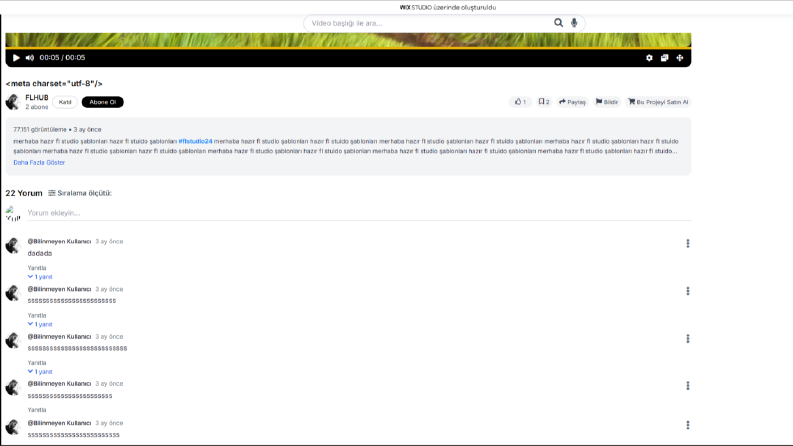Subscribe with Abone Ol button
The width and height of the screenshot is (793, 446).
tap(103, 102)
